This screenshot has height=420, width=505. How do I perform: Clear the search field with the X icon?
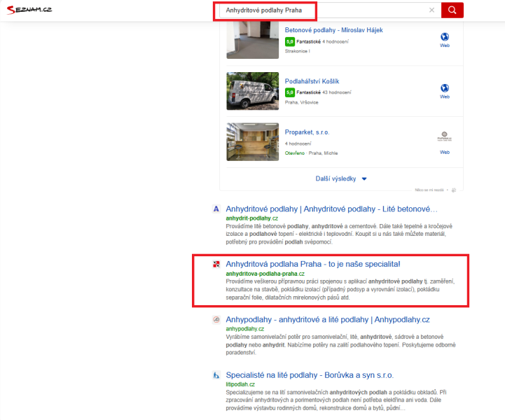(x=431, y=10)
